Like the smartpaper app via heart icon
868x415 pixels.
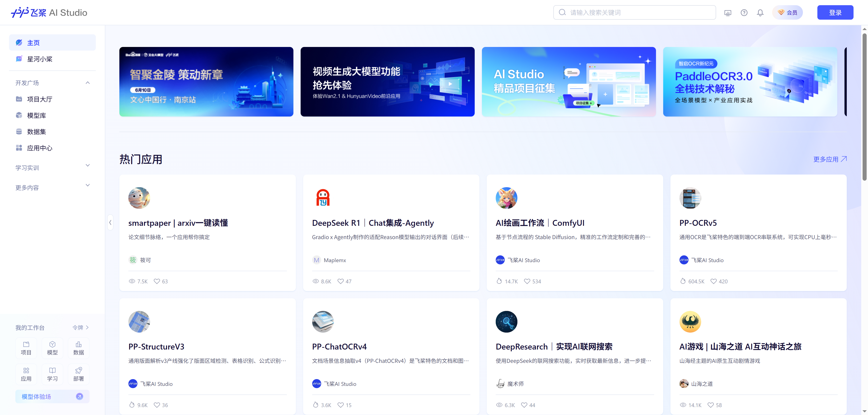[x=157, y=281]
